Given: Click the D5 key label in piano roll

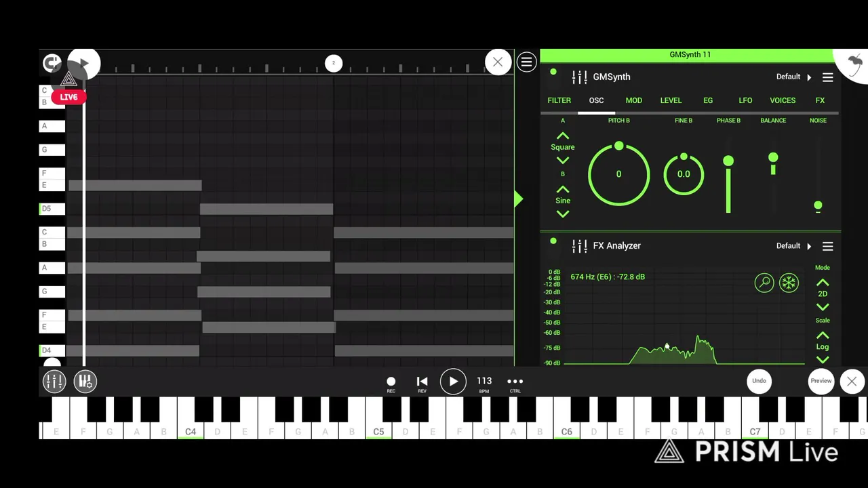Looking at the screenshot, I should tap(52, 209).
